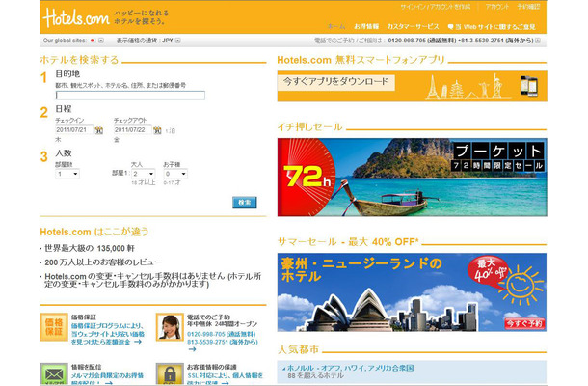Click 今すぐ予約 red button
This screenshot has height=386, width=588.
tap(524, 323)
